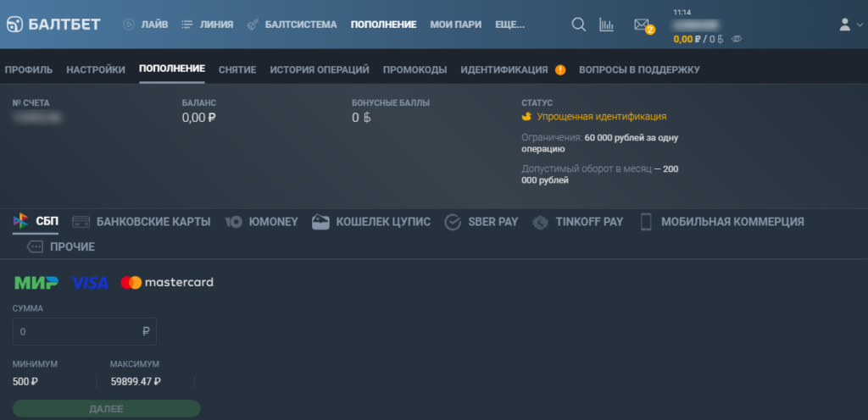Viewport: 868px width, 420px height.
Task: Click the Tinkoff Pay crest icon
Action: click(540, 222)
